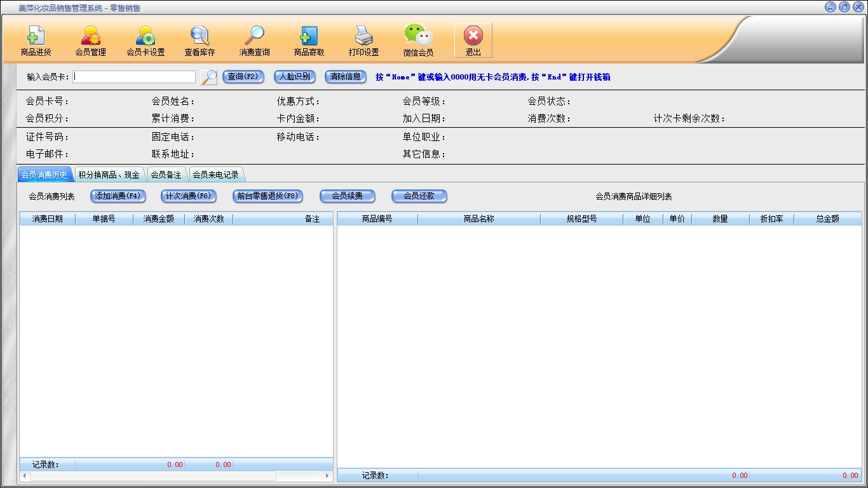Screen dimensions: 868x488
Task: Click the horizontal scrollbar under consumption list
Action: pos(153,476)
